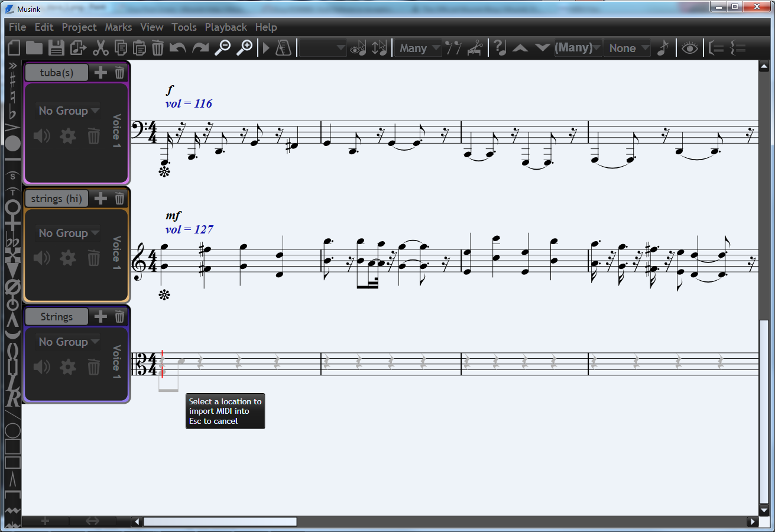Expand the Many dropdown in toolbar
Image resolution: width=775 pixels, height=532 pixels.
419,48
